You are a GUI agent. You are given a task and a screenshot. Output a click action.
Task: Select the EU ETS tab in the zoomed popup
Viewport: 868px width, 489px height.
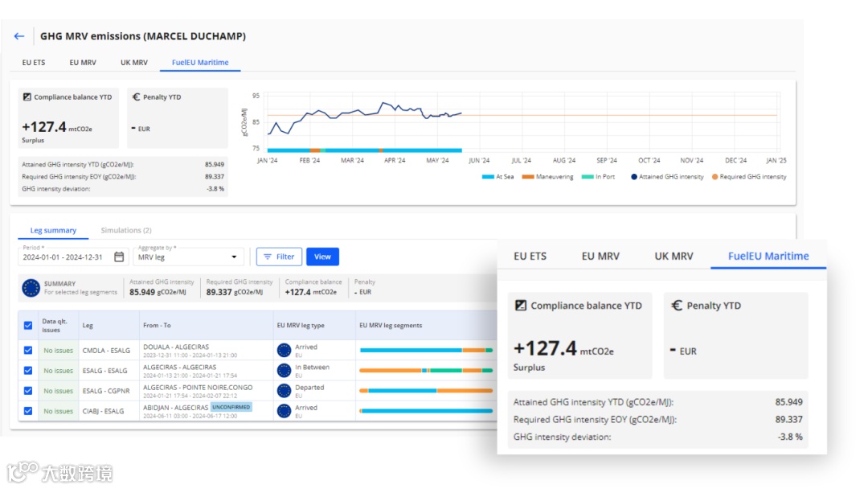[x=530, y=257]
